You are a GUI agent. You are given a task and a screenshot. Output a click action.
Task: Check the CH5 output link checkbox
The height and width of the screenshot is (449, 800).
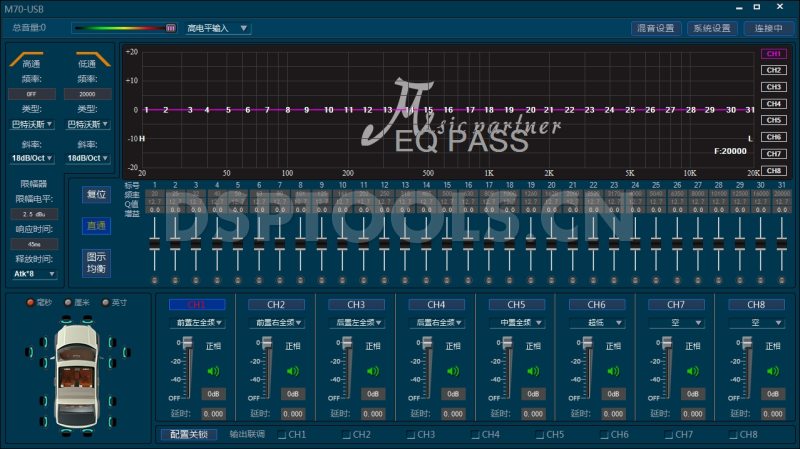[539, 435]
